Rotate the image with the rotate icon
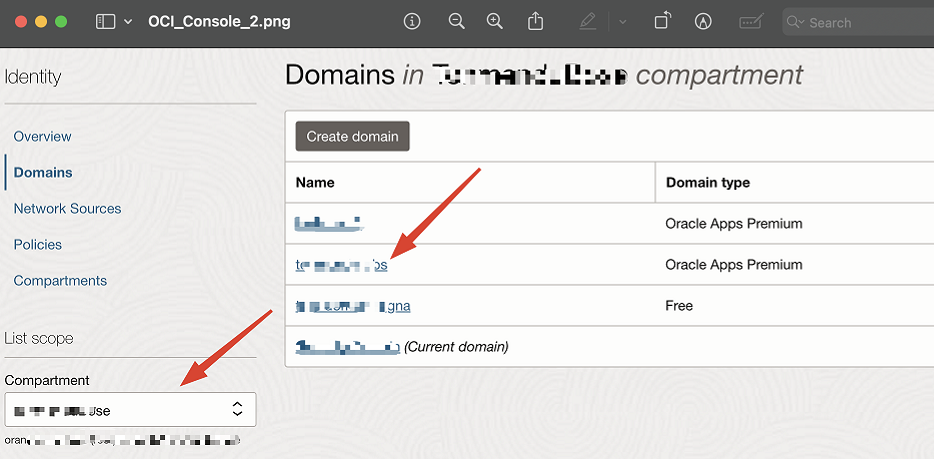934x459 pixels. (x=662, y=21)
